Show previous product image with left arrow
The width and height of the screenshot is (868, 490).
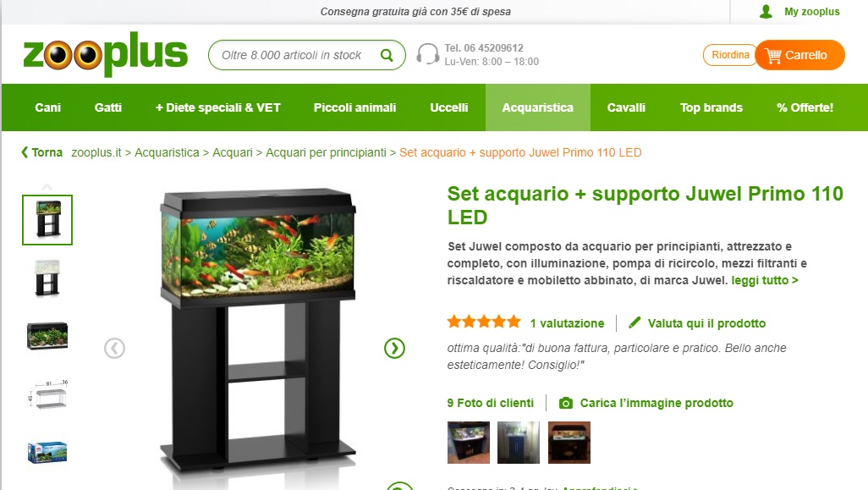click(114, 349)
